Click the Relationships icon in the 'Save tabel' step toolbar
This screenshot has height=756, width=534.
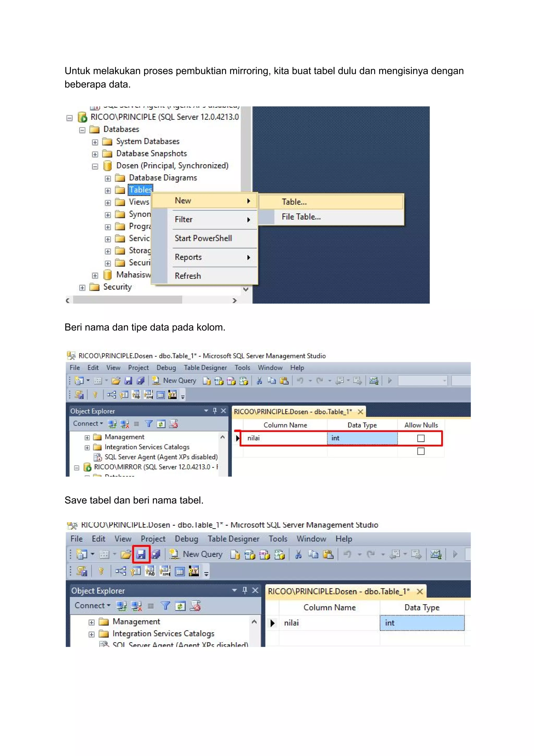pos(121,571)
